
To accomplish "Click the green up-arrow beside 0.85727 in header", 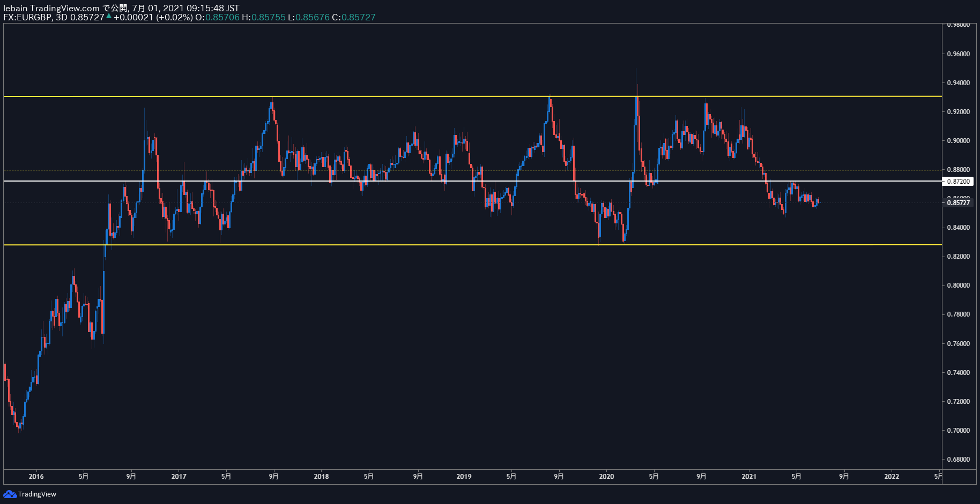I will click(x=109, y=17).
